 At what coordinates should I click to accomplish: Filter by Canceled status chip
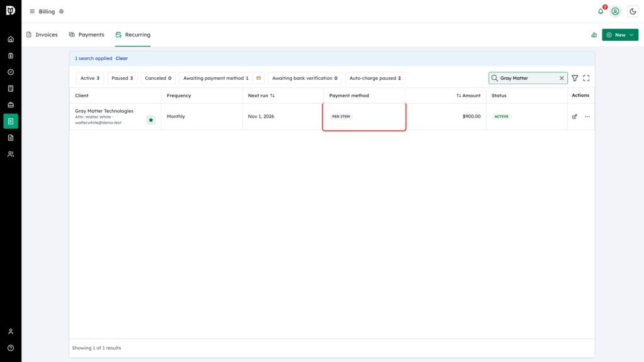158,78
